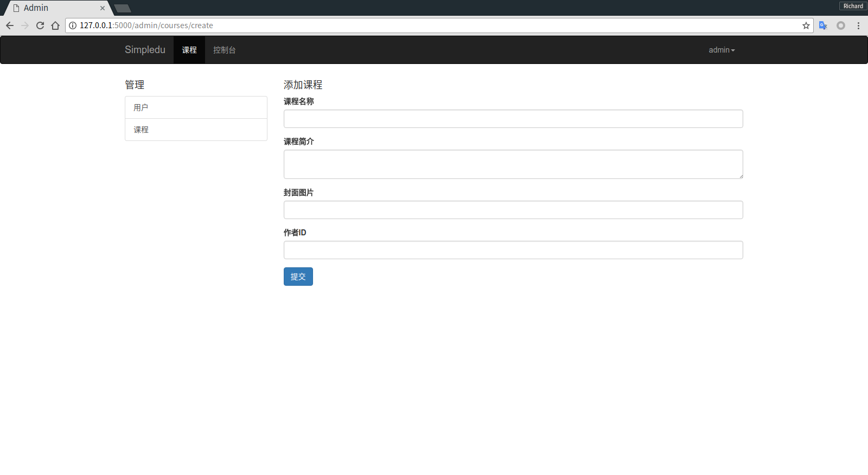Open the Simpledu brand link
The width and height of the screenshot is (868, 475).
[x=145, y=50]
